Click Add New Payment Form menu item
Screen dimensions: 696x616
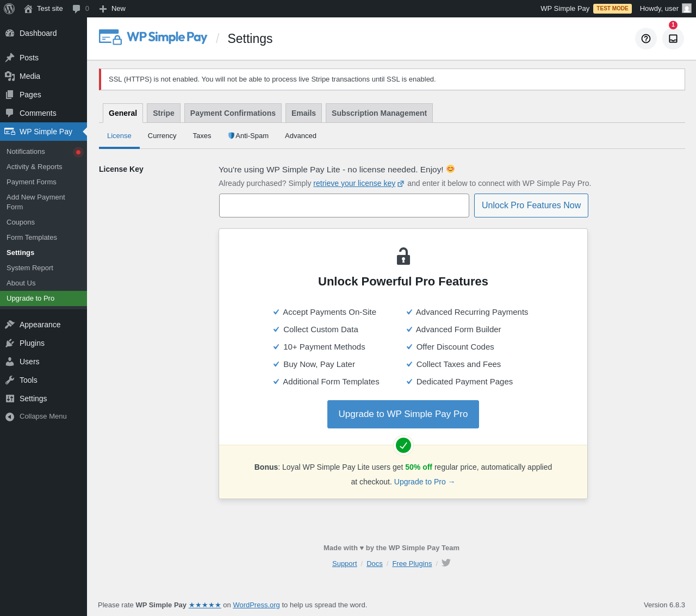tap(43, 202)
